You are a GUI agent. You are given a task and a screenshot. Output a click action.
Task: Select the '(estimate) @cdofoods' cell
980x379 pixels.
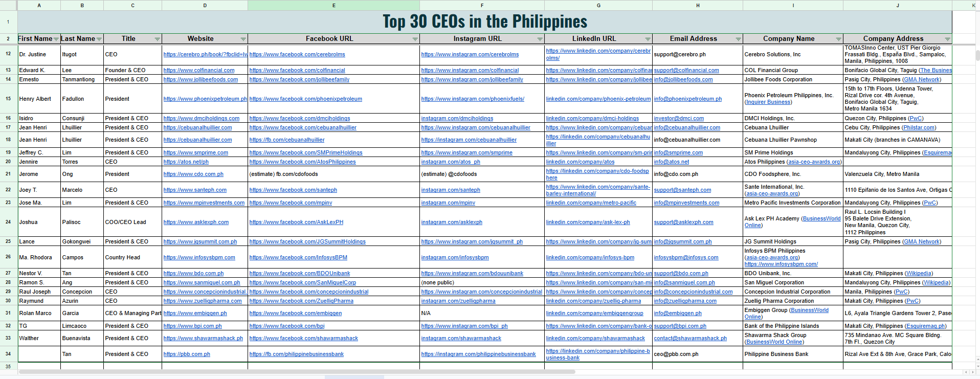coord(482,174)
